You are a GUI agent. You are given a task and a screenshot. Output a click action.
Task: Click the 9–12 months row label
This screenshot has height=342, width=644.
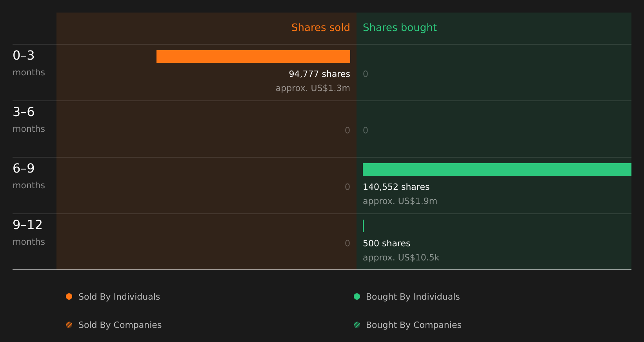tap(29, 233)
